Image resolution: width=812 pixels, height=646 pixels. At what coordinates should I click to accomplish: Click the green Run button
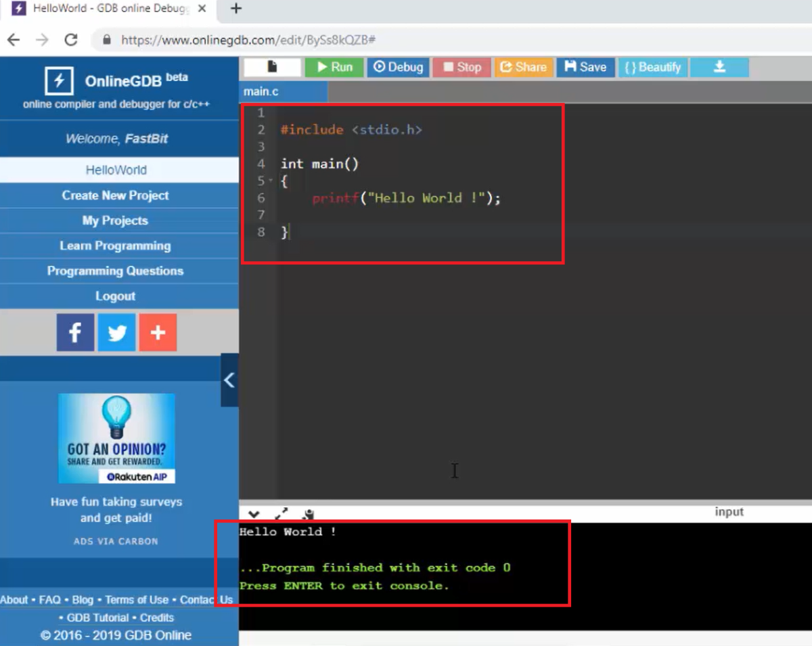334,67
